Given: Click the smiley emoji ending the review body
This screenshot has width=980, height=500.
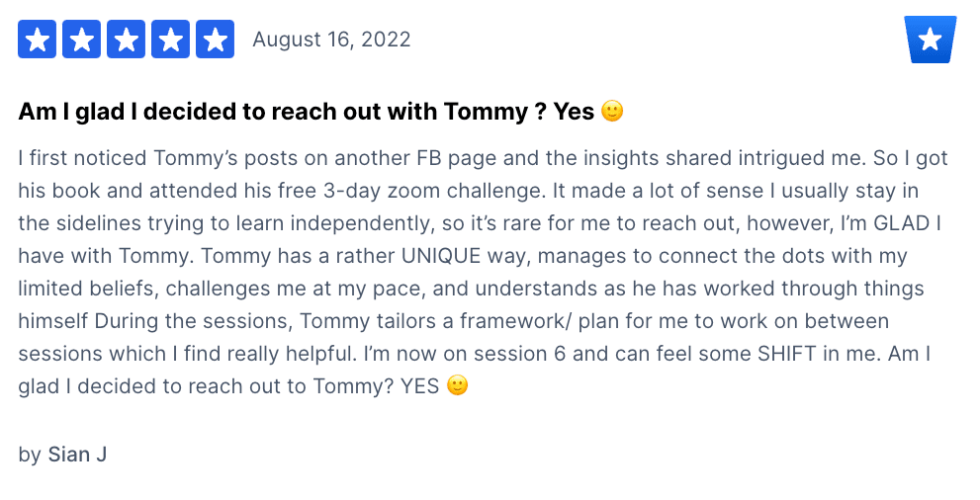Looking at the screenshot, I should tap(458, 385).
